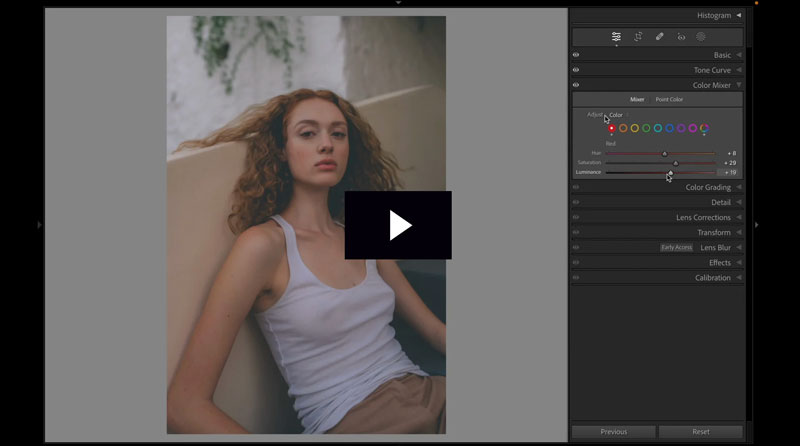Toggle Tone Curve visibility eye
This screenshot has width=800, height=446.
(x=576, y=70)
